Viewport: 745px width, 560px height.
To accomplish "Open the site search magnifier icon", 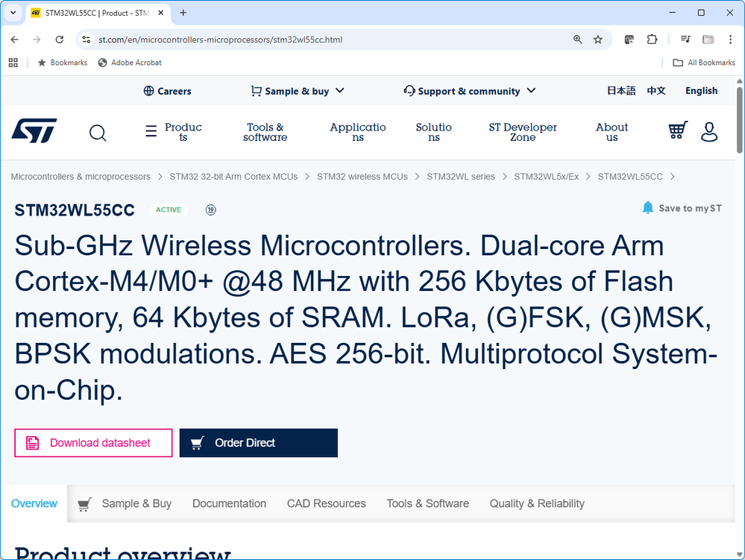I will [x=98, y=133].
